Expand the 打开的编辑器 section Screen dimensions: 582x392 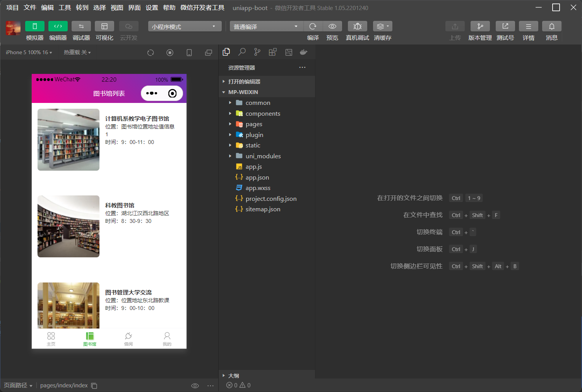(267, 82)
